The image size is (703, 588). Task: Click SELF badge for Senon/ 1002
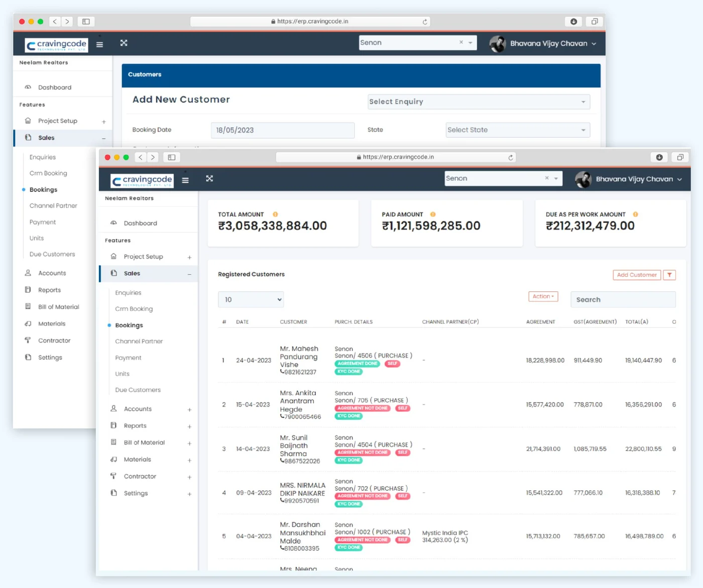[x=403, y=540]
